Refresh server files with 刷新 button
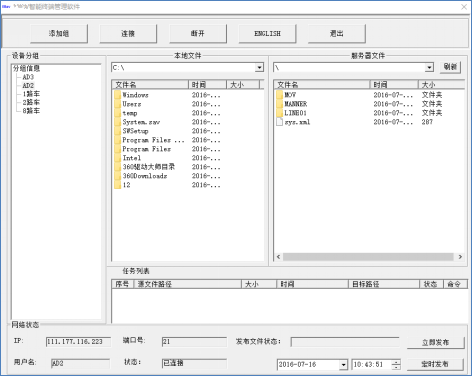The height and width of the screenshot is (377, 473). point(450,67)
